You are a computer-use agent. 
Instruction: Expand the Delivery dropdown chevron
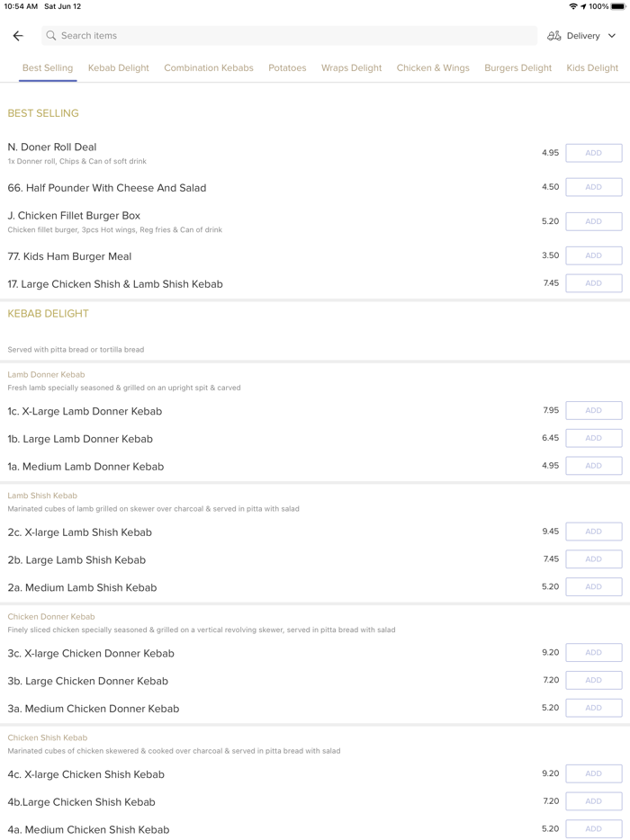(612, 36)
